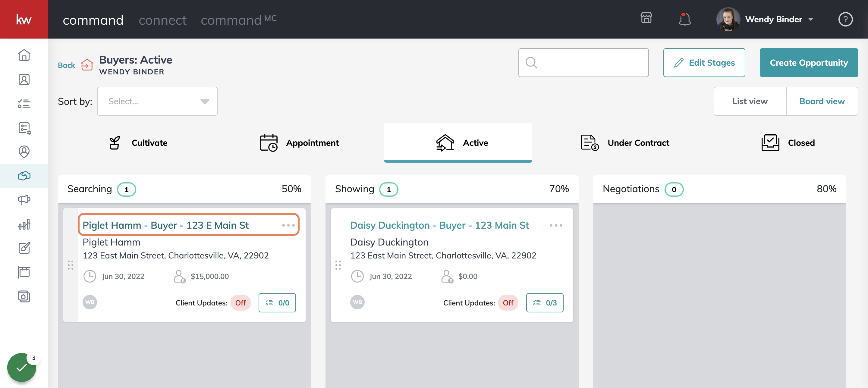
Task: Go to the connect app in the top nav
Action: 162,20
